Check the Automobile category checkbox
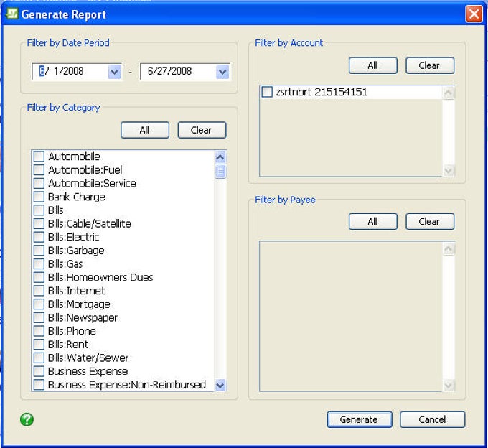This screenshot has height=448, width=488. (x=39, y=157)
